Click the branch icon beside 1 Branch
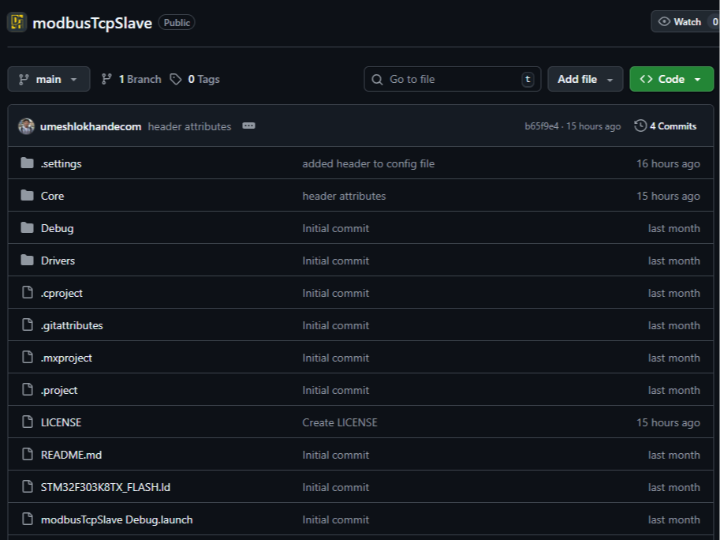 pos(107,79)
